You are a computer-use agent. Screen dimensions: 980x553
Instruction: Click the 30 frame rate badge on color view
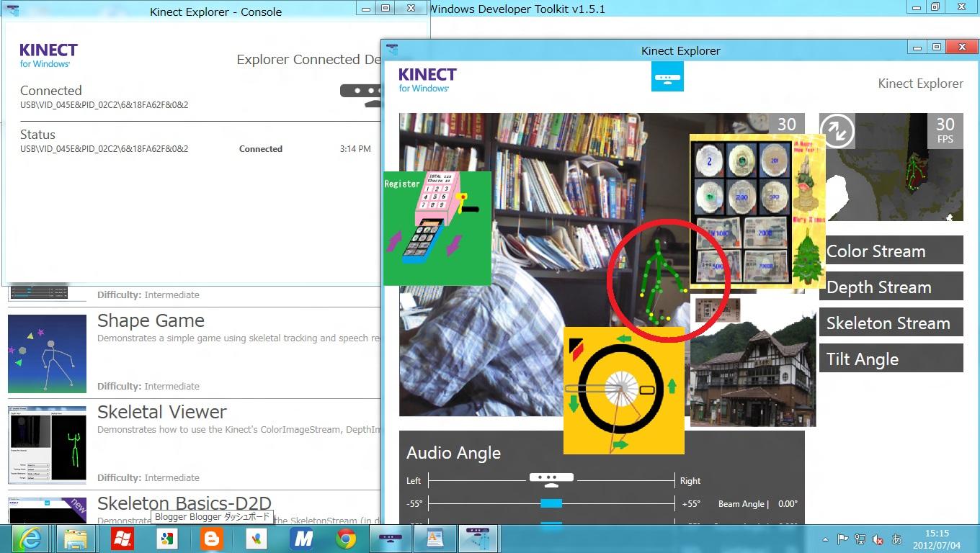(x=787, y=125)
